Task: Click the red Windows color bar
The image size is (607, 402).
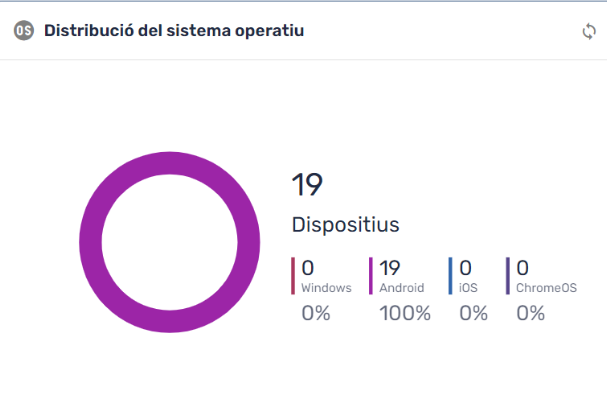Action: coord(293,276)
